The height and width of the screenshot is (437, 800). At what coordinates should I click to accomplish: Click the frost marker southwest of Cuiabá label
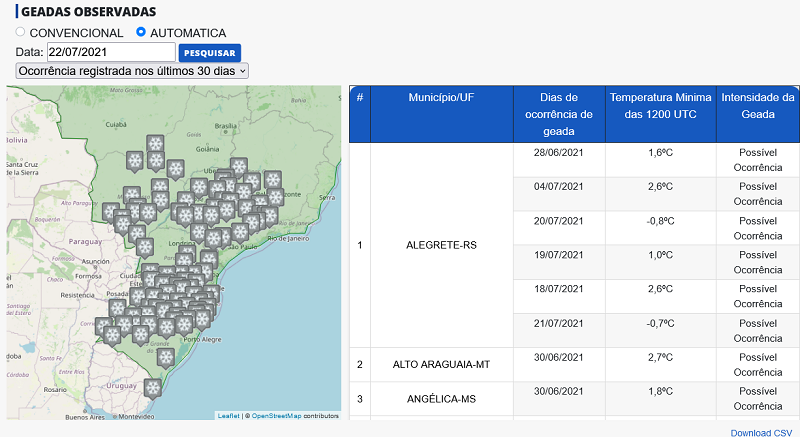tap(135, 160)
